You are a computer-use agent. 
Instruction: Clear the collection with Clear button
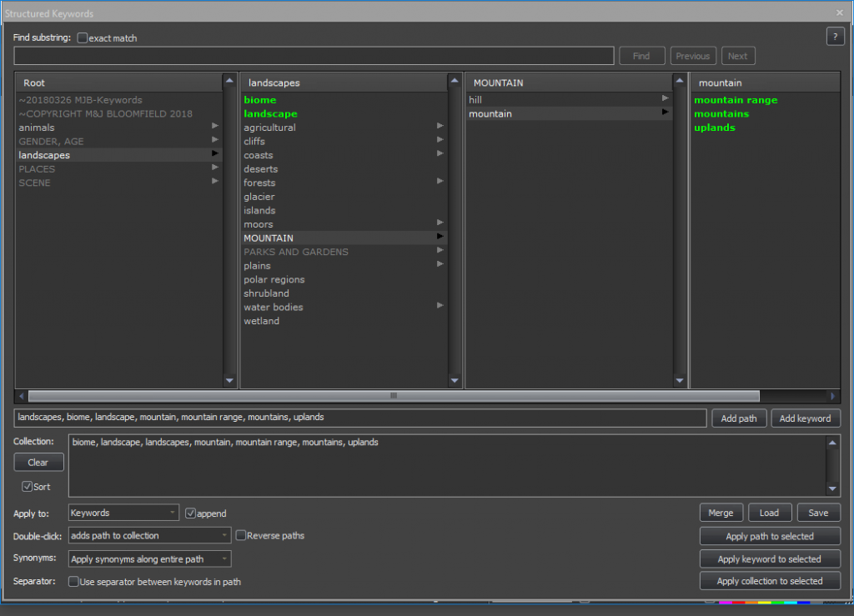38,463
